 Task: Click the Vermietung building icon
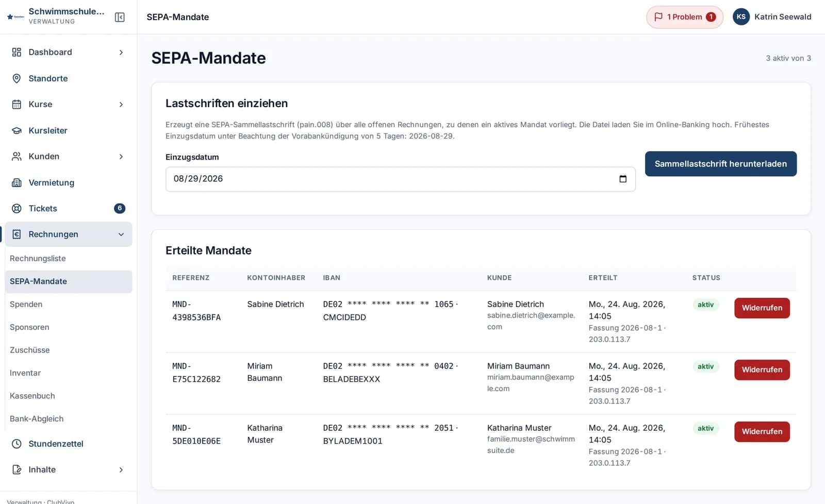(x=16, y=182)
